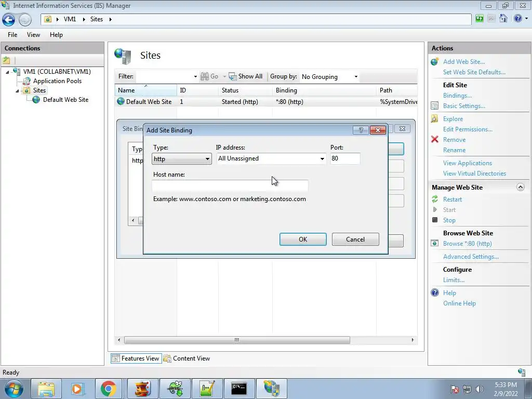532x399 pixels.
Task: Click the Connections panel connect icon
Action: point(6,61)
